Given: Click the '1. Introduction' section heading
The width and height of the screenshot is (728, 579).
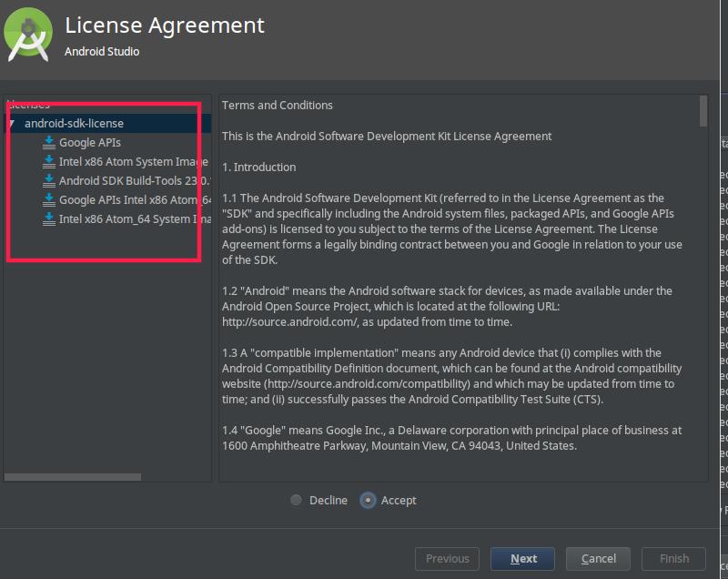Looking at the screenshot, I should tap(258, 168).
